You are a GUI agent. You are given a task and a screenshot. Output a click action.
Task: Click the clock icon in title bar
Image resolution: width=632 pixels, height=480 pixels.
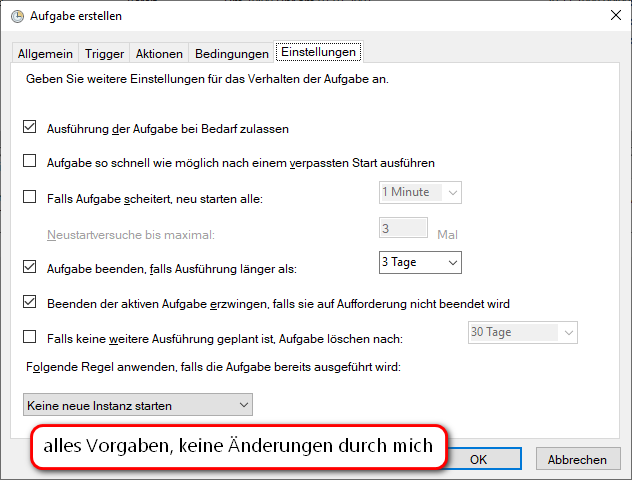(17, 17)
